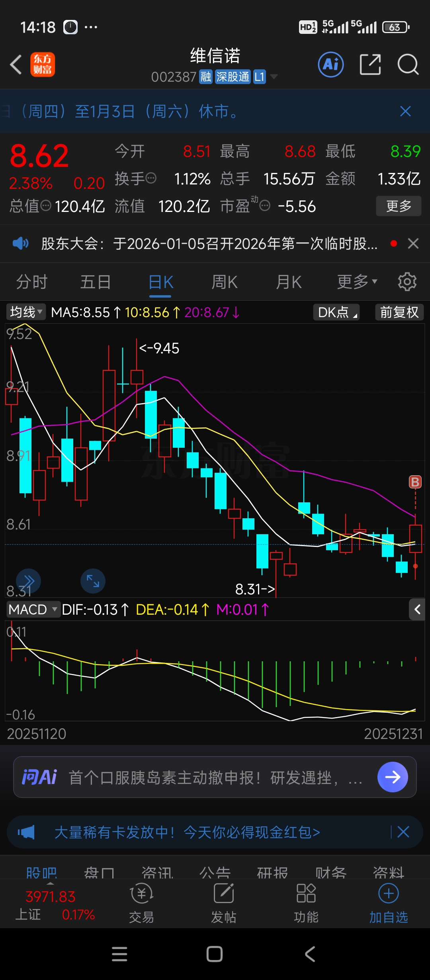Tap the megaphone promo icon
430x980 pixels.
click(x=26, y=832)
